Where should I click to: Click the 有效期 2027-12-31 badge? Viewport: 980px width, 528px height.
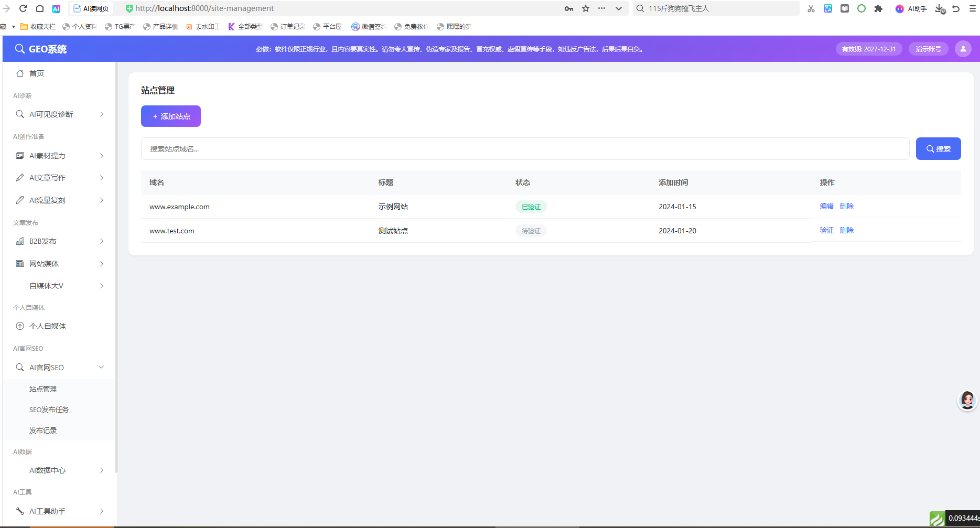(x=869, y=49)
